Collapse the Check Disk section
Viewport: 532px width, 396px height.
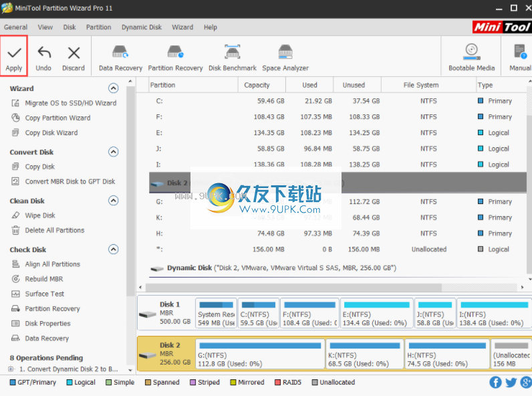pos(114,250)
